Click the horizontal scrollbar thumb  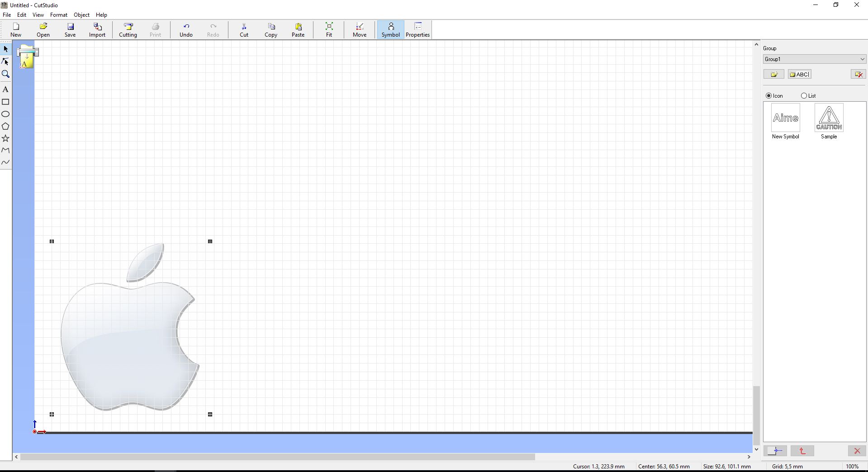(277, 457)
